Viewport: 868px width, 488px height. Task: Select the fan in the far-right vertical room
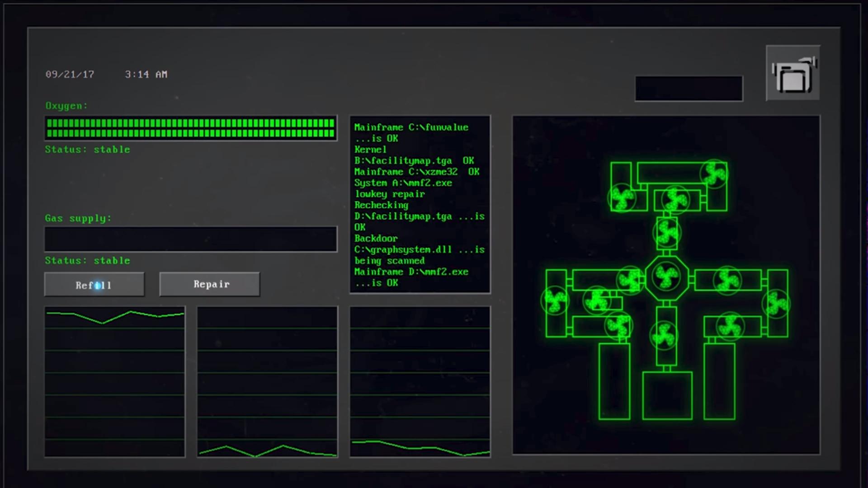tap(776, 304)
